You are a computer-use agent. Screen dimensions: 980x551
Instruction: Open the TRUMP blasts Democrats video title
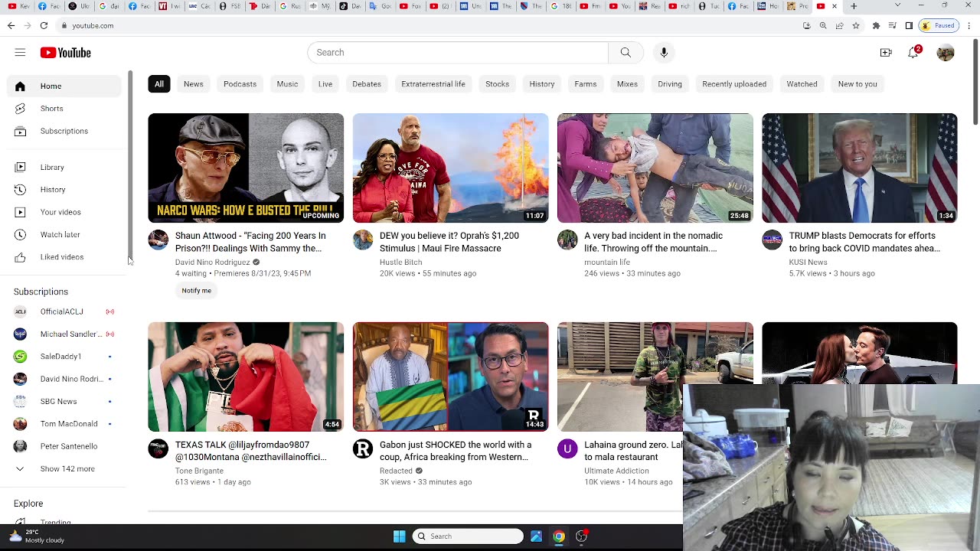864,242
